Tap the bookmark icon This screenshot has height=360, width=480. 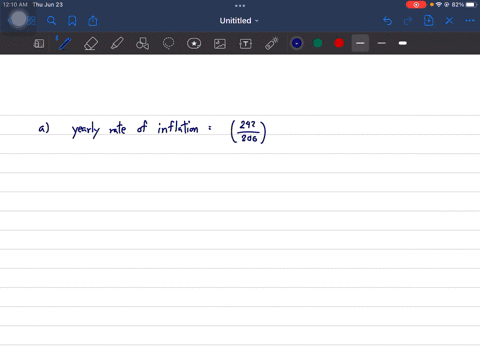(x=72, y=21)
